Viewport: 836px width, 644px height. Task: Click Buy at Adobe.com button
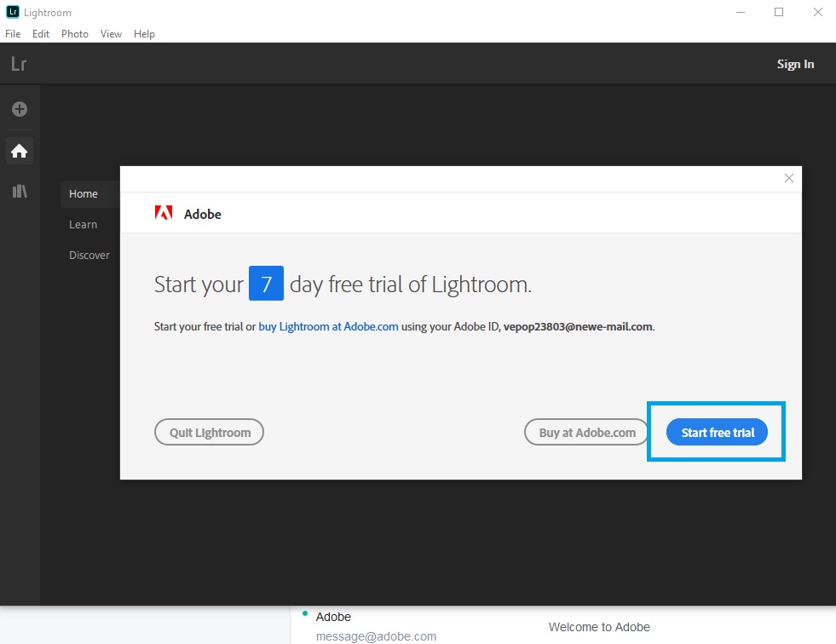tap(586, 433)
